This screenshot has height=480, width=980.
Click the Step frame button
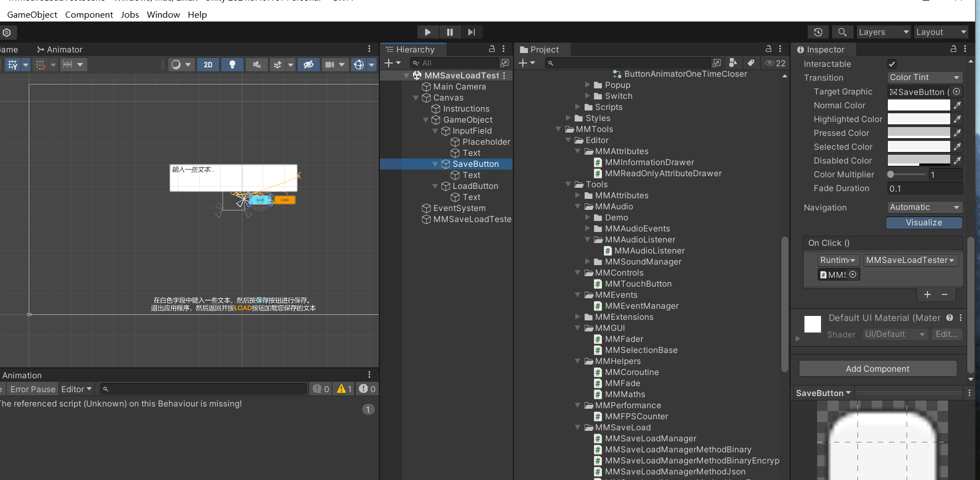point(472,32)
